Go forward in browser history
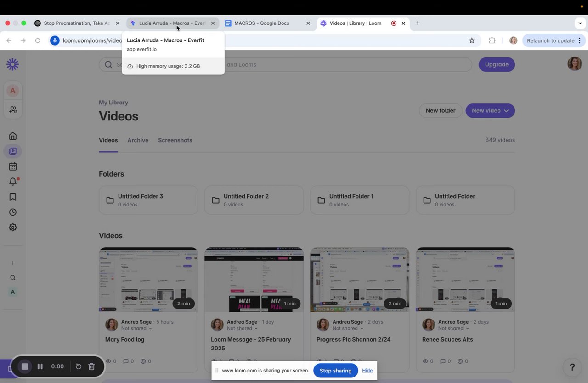Screen dimensions: 588x383 (23, 40)
